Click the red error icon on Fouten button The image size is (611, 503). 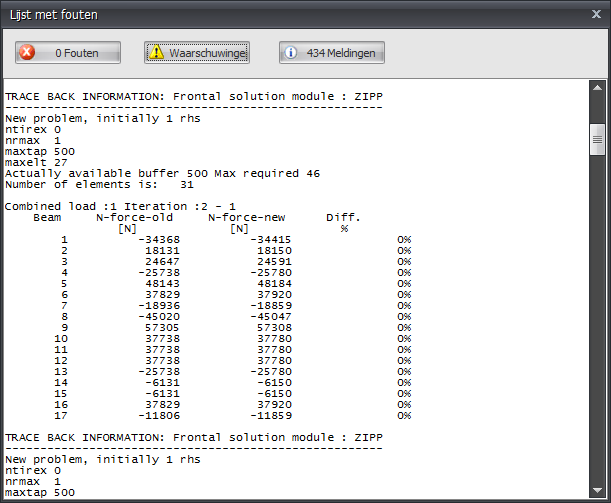[27, 52]
